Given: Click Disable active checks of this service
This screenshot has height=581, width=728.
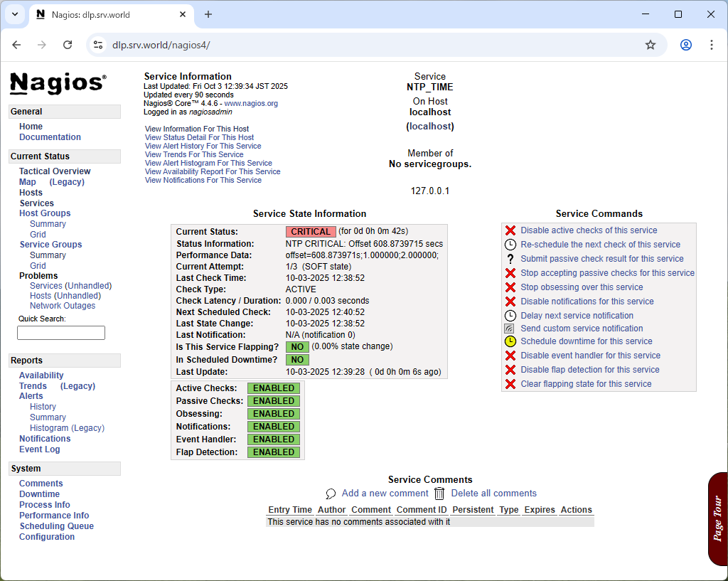Looking at the screenshot, I should [x=589, y=230].
